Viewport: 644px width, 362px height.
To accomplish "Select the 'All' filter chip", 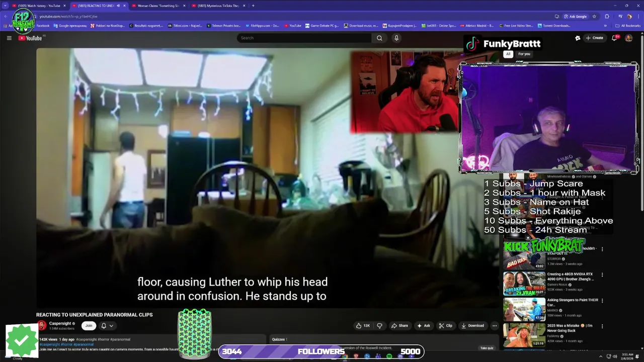I will coord(508,54).
